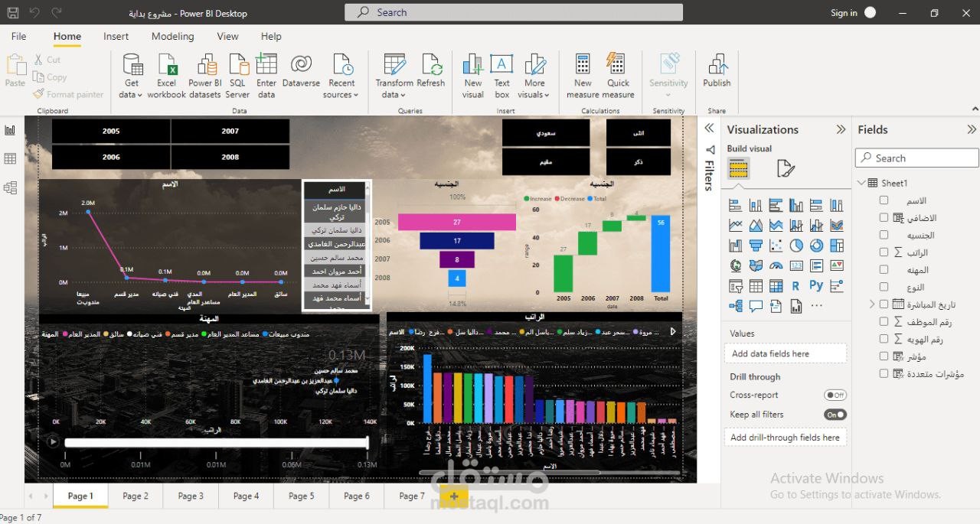The width and height of the screenshot is (980, 524).
Task: Check the الاسم field checkbox
Action: 884,200
